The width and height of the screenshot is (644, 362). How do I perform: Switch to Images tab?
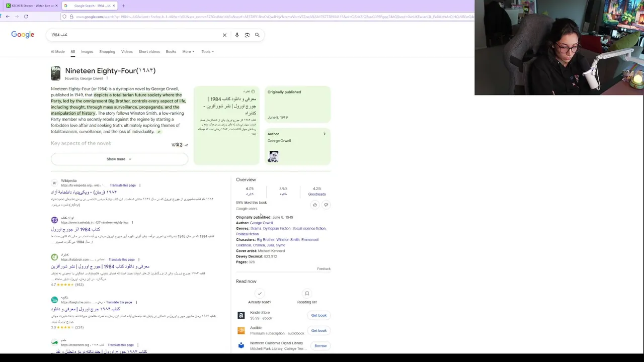[87, 51]
